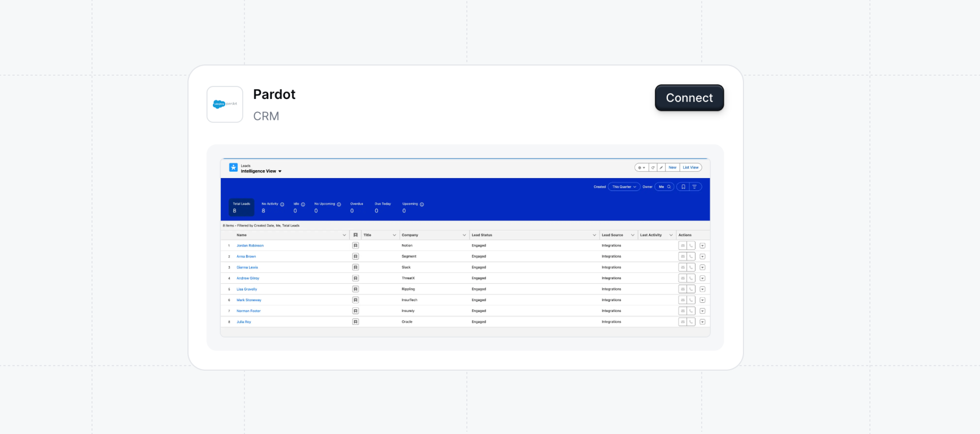Open row actions dropdown for Julia Roy
The width and height of the screenshot is (980, 434).
(702, 322)
